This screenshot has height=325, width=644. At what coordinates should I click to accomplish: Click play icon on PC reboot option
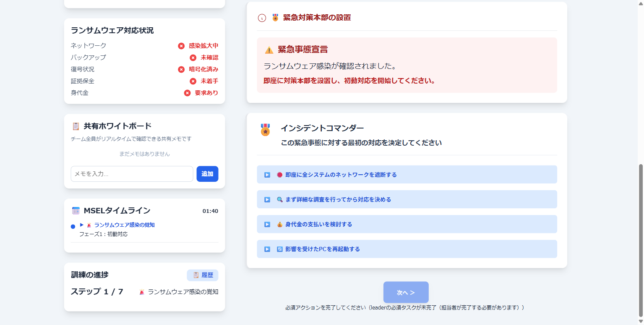(x=267, y=249)
